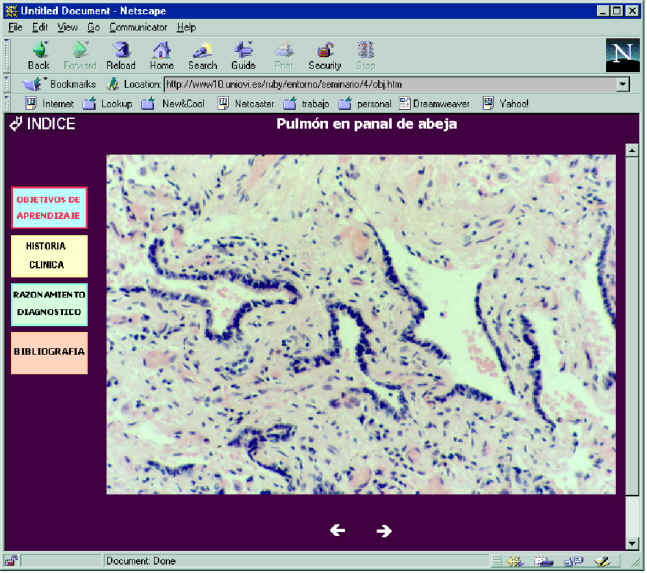
Task: Select Razonamiento Diagnostico button
Action: click(49, 304)
